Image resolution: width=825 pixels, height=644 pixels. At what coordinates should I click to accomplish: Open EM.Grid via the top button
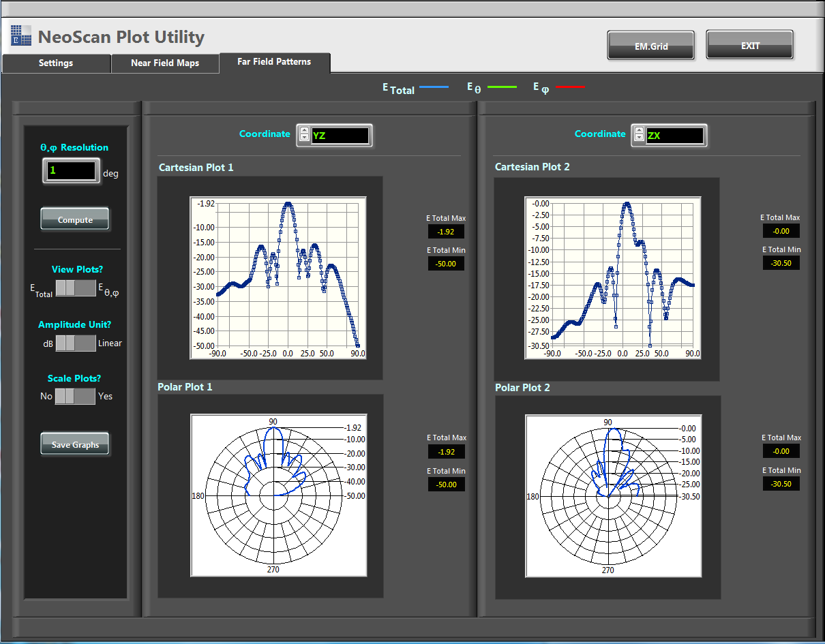coord(650,46)
